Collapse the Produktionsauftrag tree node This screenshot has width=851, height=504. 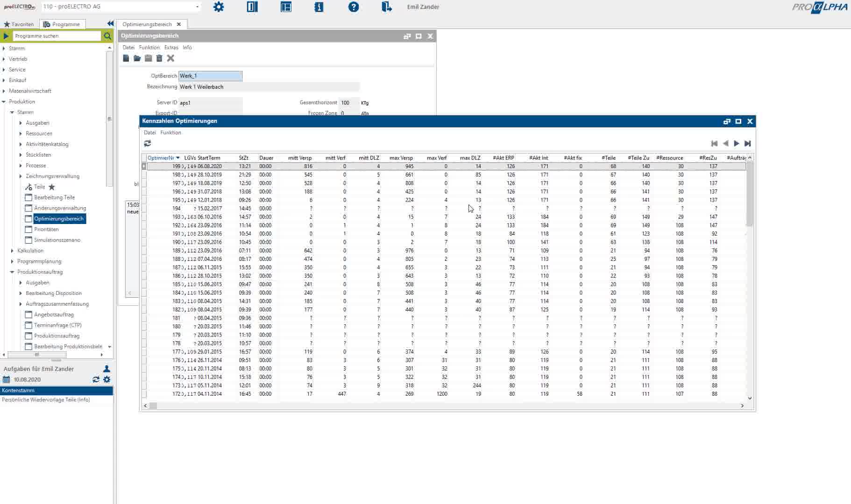tap(13, 272)
